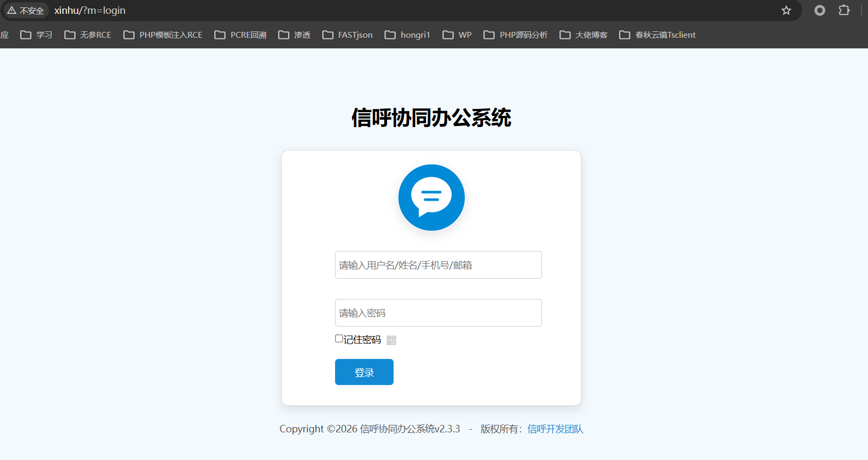Open the PHP源码分析 bookmark folder
868x460 pixels.
515,35
